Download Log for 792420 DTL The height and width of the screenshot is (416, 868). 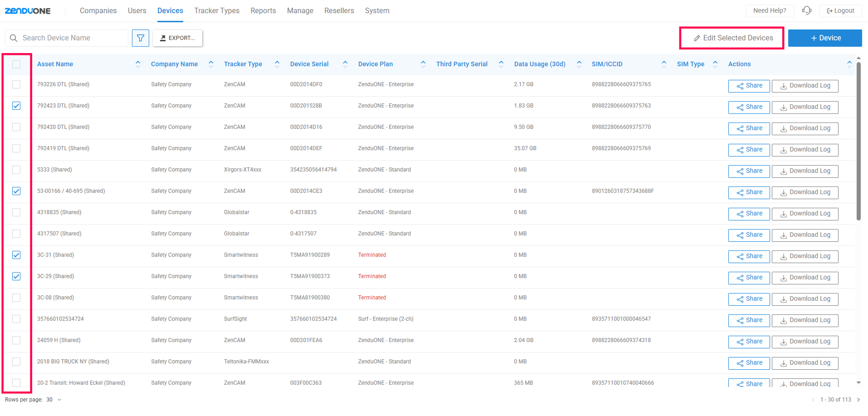pyautogui.click(x=805, y=128)
